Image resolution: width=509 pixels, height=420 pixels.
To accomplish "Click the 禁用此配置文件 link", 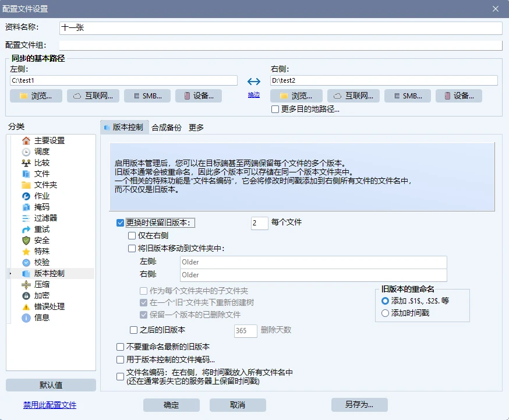I will pos(50,405).
